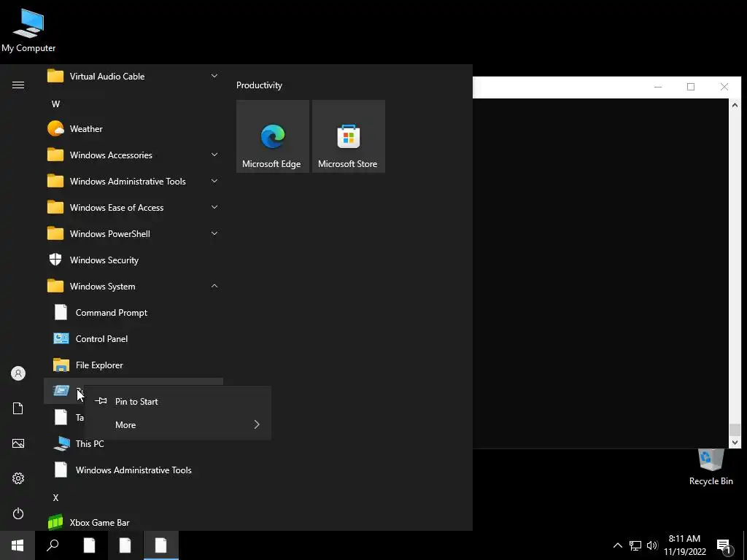Jump to letter W section header
This screenshot has height=560, width=747.
point(55,104)
